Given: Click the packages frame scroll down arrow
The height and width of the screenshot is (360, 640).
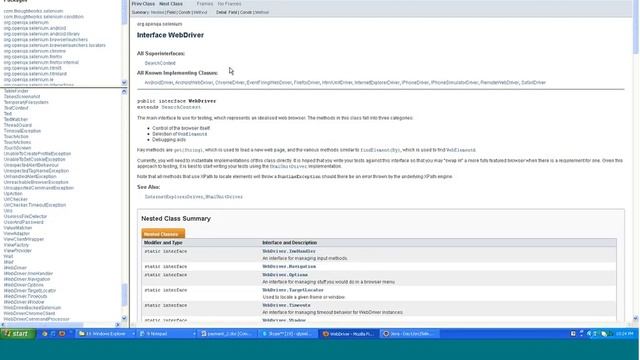Looking at the screenshot, I should pyautogui.click(x=124, y=83).
